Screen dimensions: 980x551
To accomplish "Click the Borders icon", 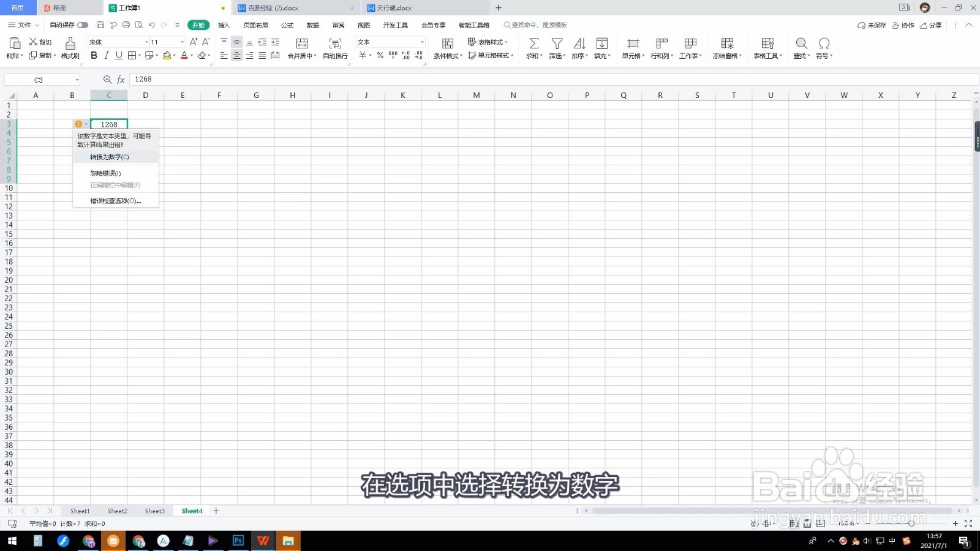I will 132,56.
